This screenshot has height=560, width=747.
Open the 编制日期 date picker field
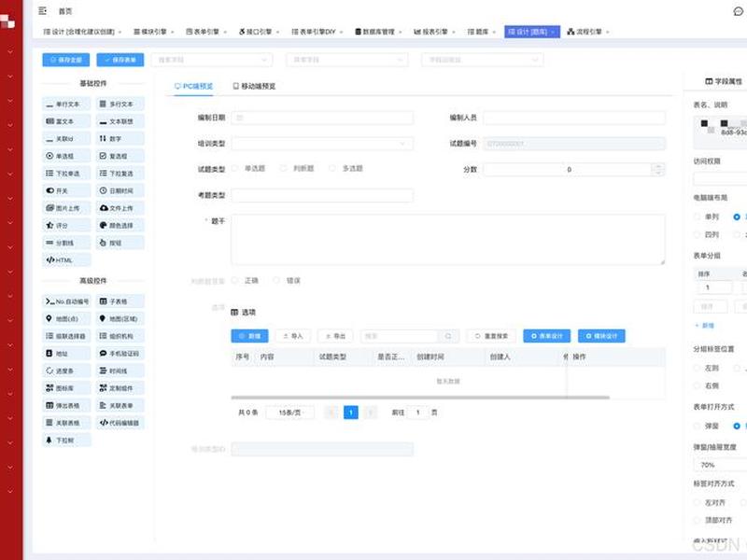coord(322,118)
